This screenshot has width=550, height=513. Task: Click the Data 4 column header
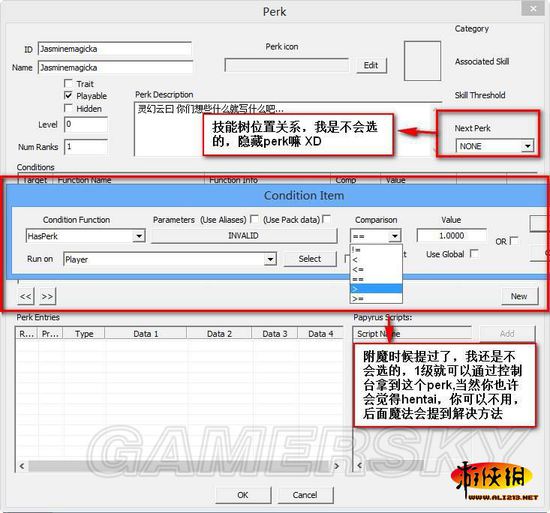(321, 333)
